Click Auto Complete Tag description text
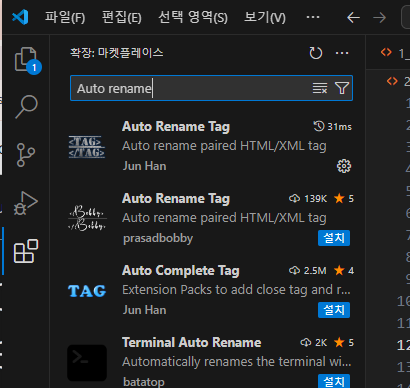Image resolution: width=410 pixels, height=388 pixels. (x=236, y=290)
